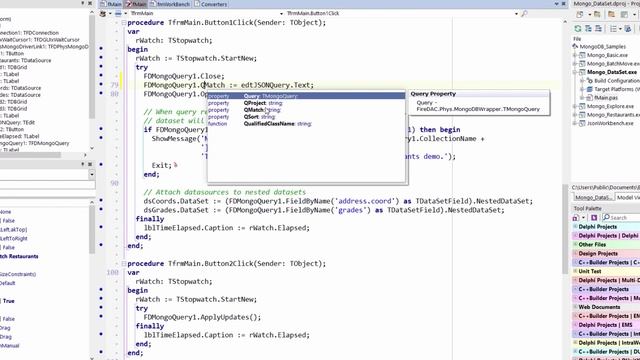The height and width of the screenshot is (360, 640).
Task: Click the Add New Project icon in Project Manager
Action: tap(580, 14)
